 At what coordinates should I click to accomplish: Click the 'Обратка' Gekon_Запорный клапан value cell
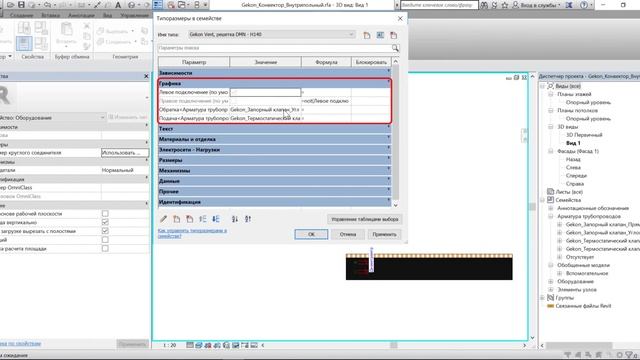tap(265, 109)
